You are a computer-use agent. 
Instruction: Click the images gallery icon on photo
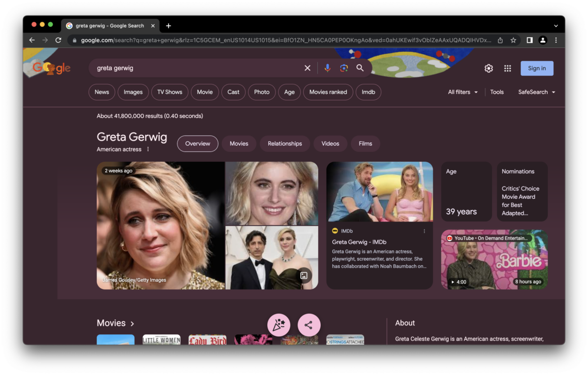(304, 276)
